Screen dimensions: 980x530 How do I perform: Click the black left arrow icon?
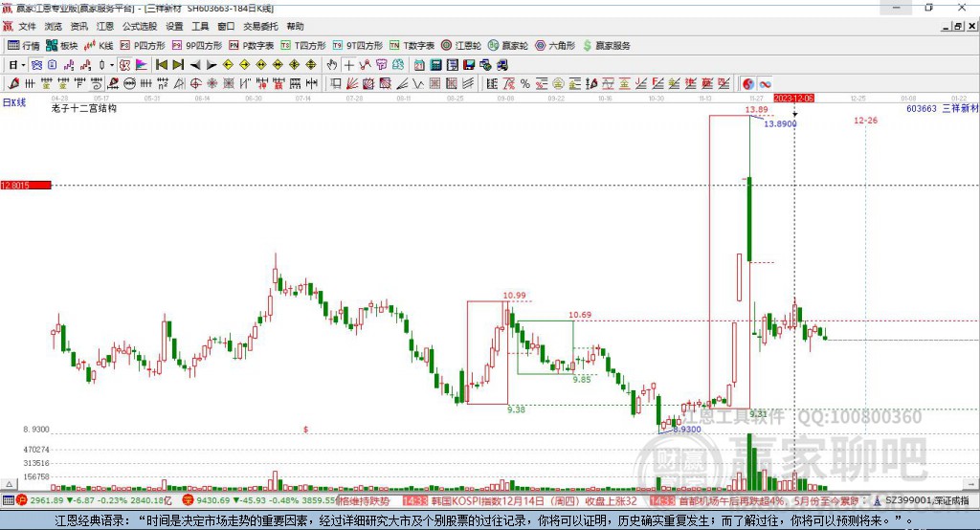click(x=195, y=65)
